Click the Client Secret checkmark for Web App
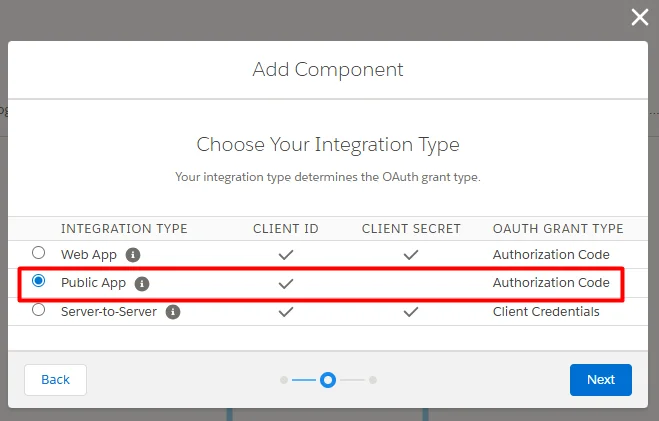The image size is (659, 421). 411,255
